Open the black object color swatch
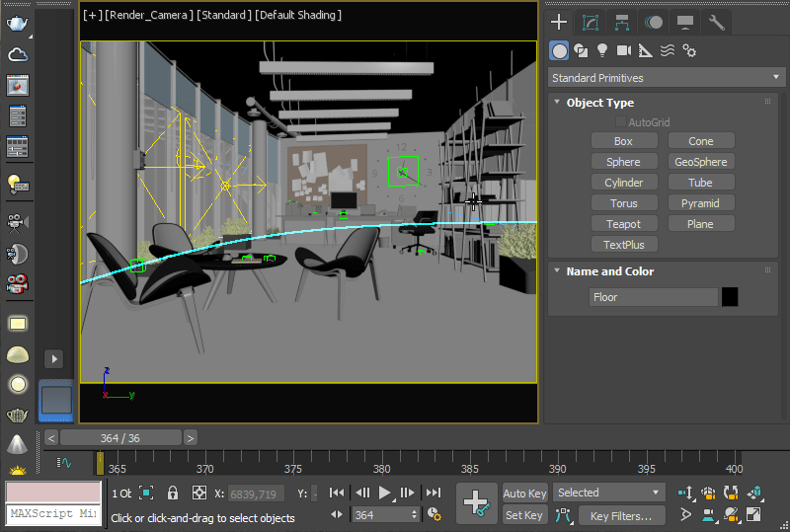This screenshot has height=532, width=790. point(730,297)
